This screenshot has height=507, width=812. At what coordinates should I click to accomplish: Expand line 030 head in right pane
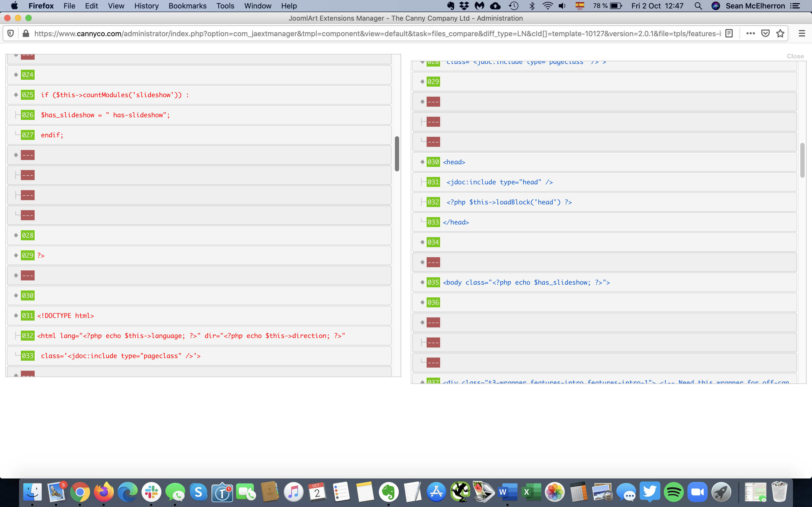click(422, 162)
